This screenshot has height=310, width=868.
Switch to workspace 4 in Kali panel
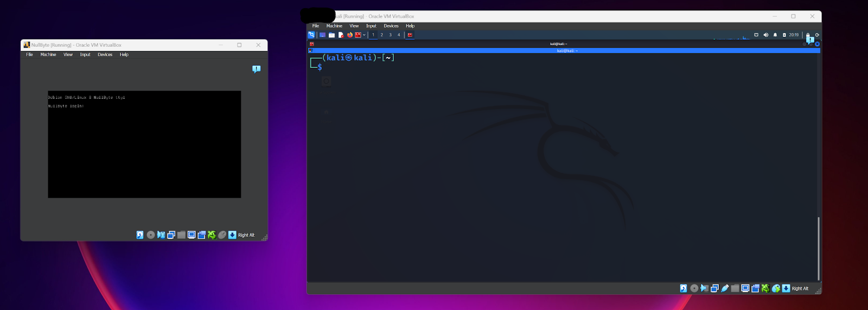[x=399, y=35]
